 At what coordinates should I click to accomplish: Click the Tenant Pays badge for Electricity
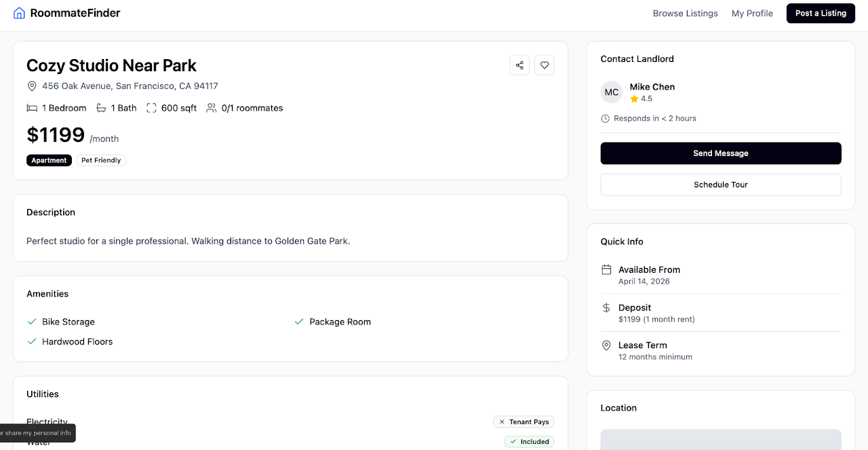(524, 421)
